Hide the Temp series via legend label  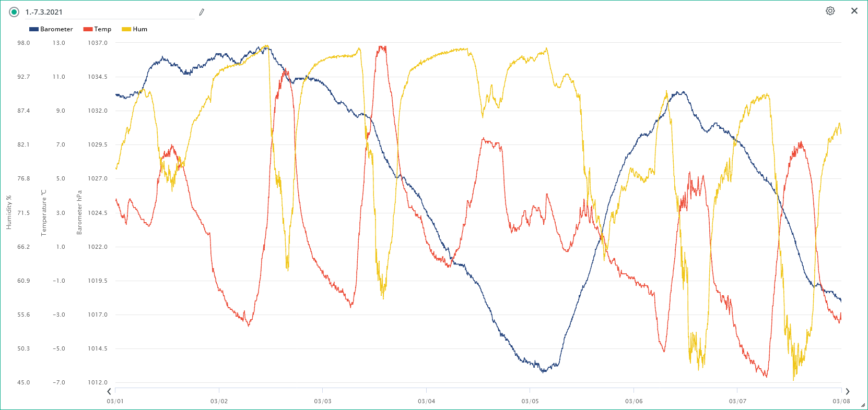(x=103, y=29)
